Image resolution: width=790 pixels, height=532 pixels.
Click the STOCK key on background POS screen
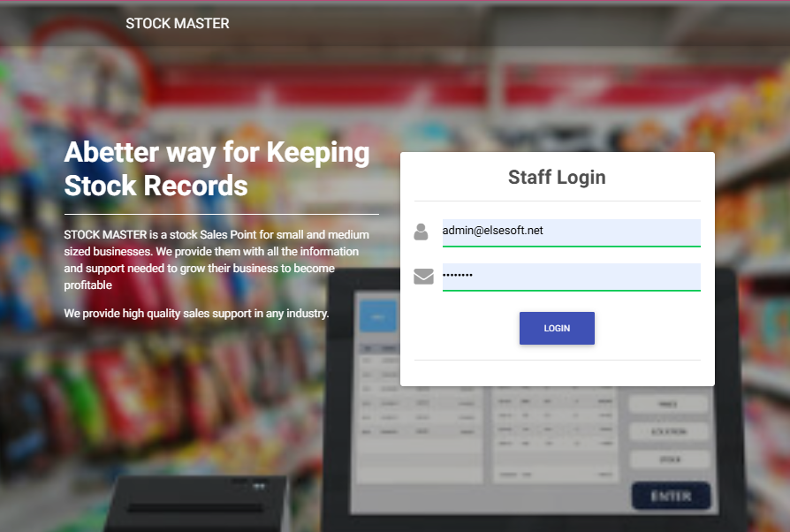670,460
